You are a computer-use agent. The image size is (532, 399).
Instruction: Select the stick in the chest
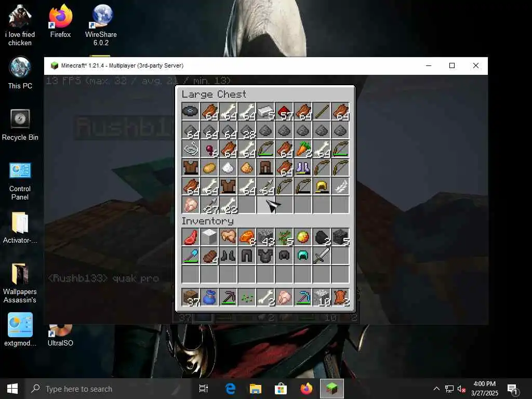point(321,111)
